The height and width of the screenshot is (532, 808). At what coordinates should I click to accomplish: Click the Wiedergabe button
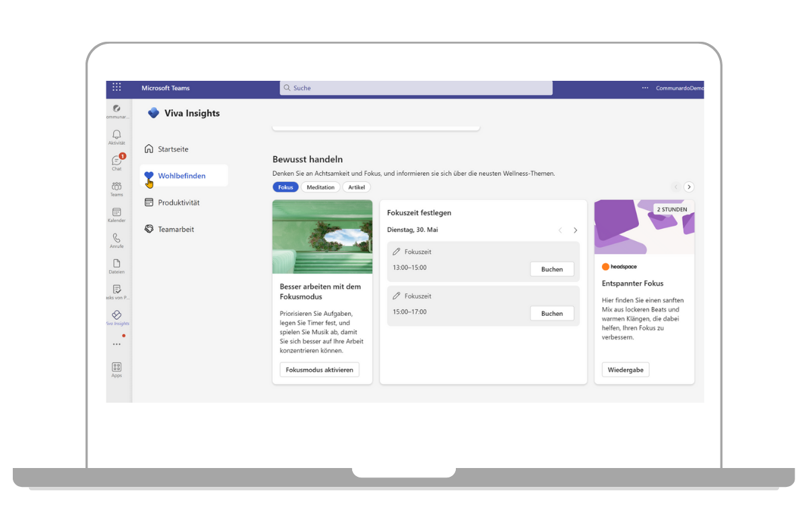click(x=626, y=370)
